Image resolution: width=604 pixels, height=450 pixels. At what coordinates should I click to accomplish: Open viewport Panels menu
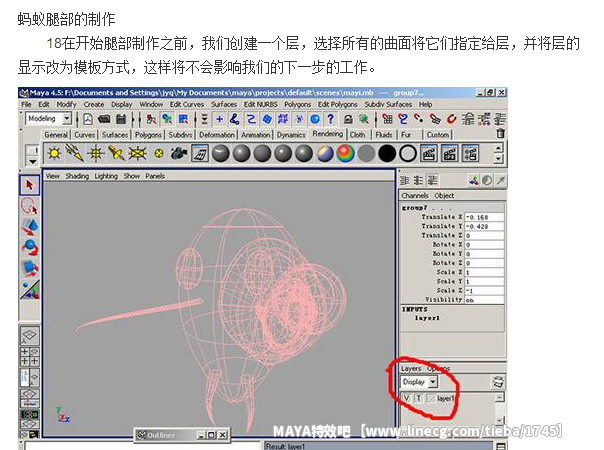point(155,176)
